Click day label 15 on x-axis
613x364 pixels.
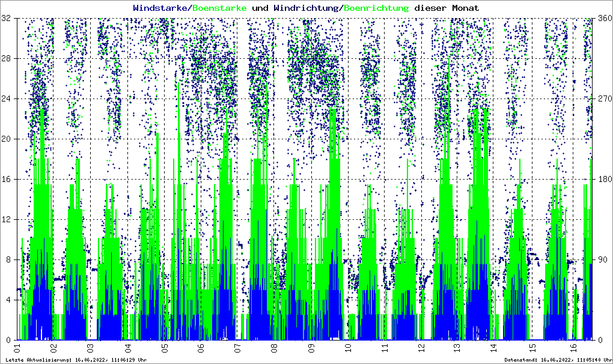[531, 347]
